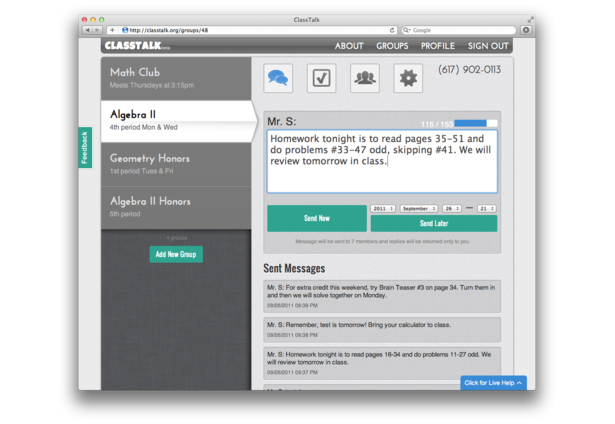Open the GROUPS menu item
The height and width of the screenshot is (424, 615).
[x=392, y=46]
